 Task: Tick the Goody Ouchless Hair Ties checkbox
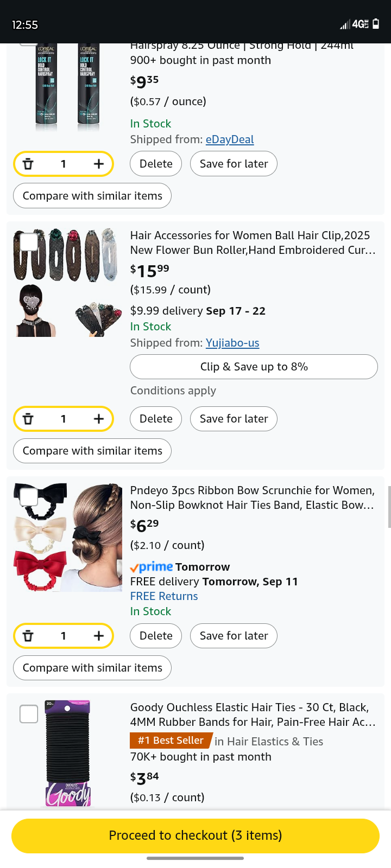coord(29,714)
